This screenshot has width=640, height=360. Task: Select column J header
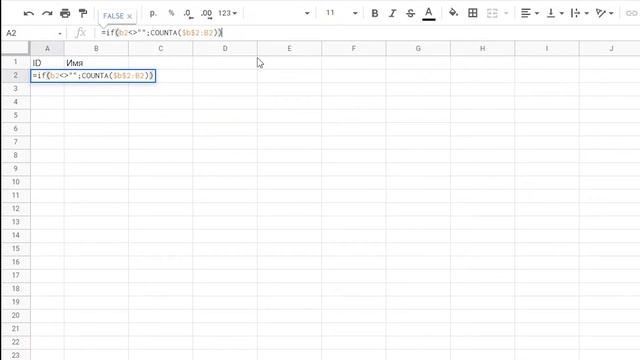click(x=611, y=49)
